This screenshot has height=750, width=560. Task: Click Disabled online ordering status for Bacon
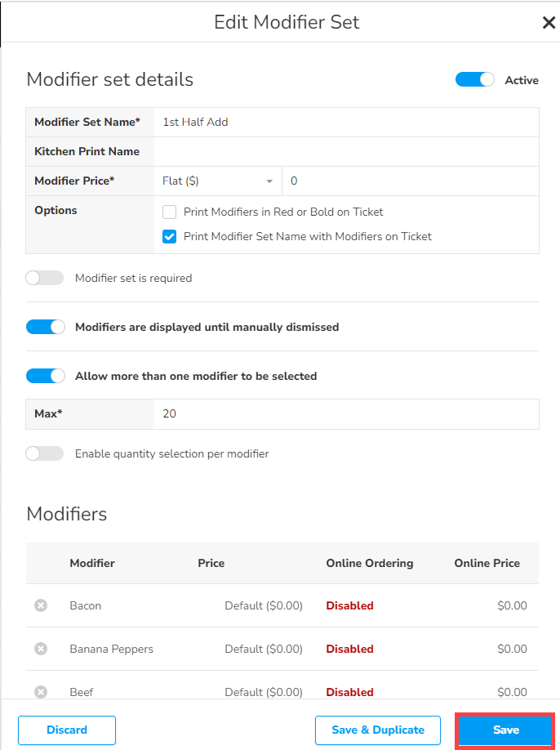pos(349,605)
